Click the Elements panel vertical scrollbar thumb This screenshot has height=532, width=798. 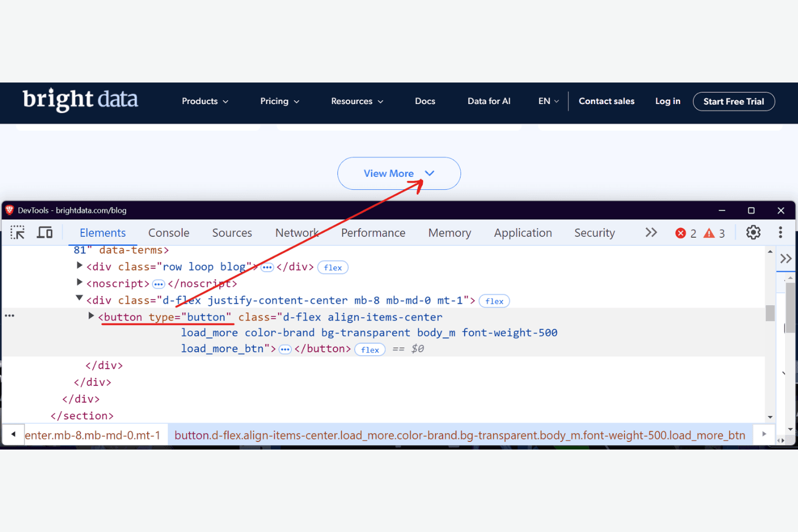(x=770, y=313)
